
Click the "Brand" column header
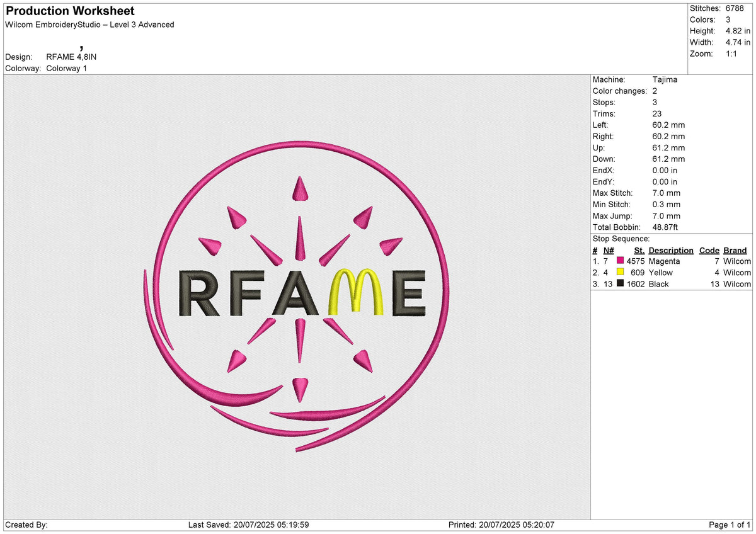[735, 251]
